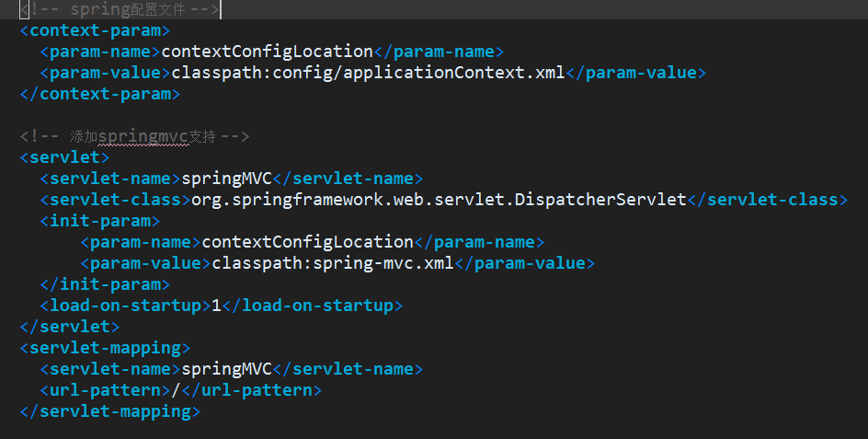Click springMVC inside servlet element
The width and height of the screenshot is (868, 439).
click(227, 179)
